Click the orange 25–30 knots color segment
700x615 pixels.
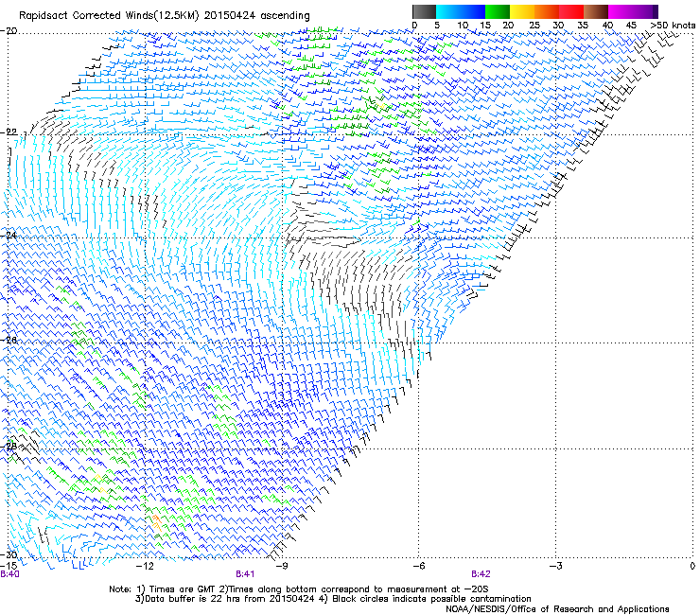point(547,11)
